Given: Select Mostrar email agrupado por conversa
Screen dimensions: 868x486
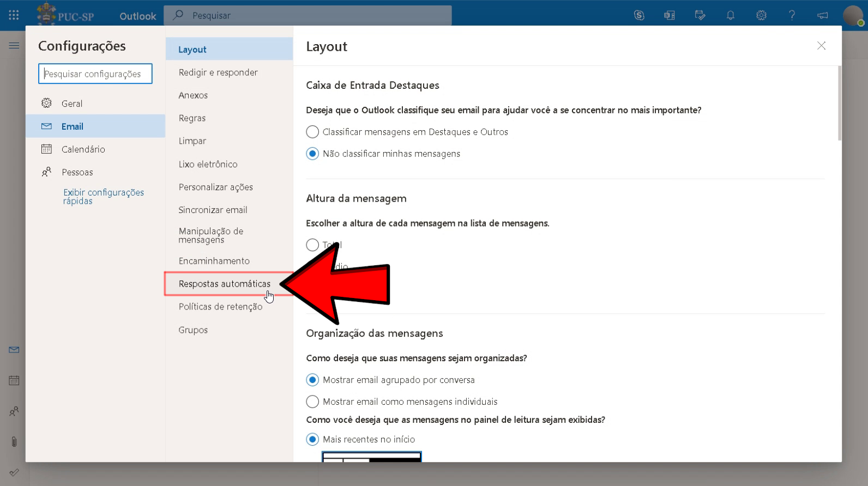Looking at the screenshot, I should [312, 380].
